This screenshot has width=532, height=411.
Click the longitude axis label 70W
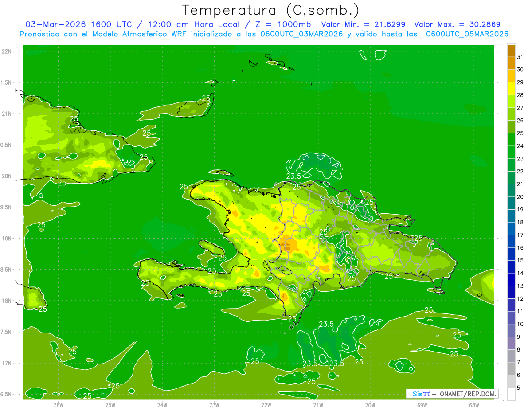[370, 405]
